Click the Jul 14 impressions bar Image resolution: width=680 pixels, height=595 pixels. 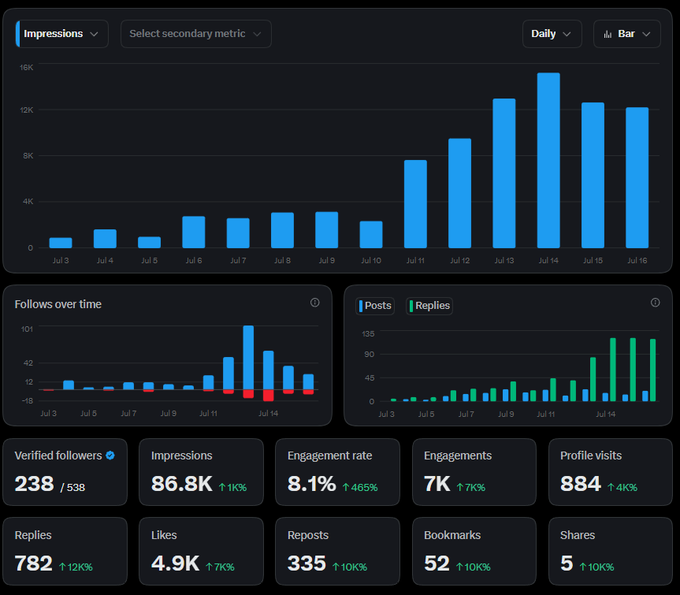tap(548, 160)
